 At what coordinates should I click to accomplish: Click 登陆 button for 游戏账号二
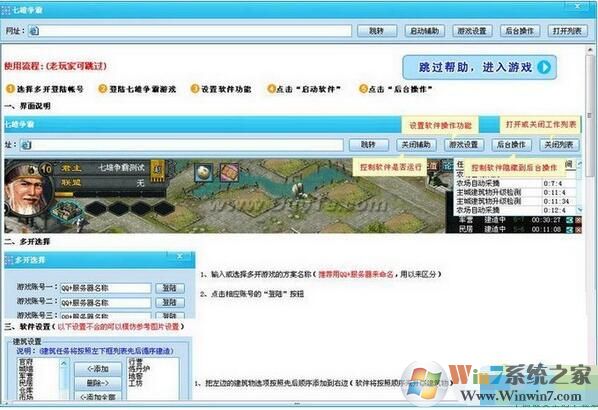click(170, 302)
